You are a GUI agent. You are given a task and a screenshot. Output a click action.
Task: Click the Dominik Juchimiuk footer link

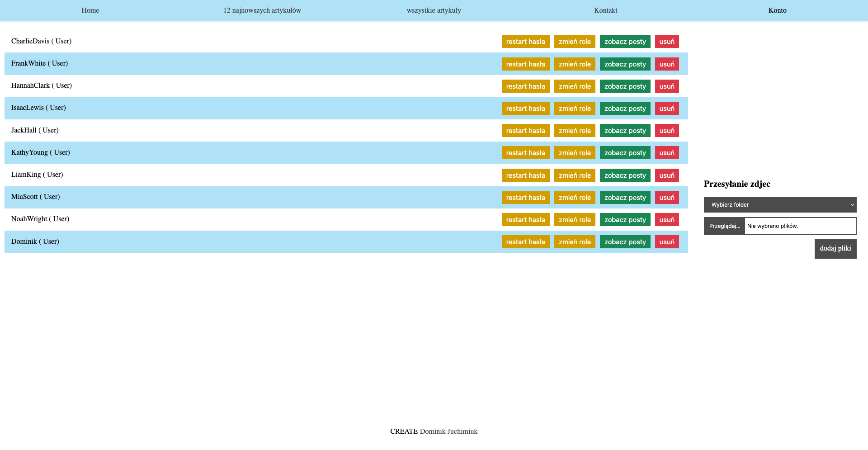click(x=448, y=431)
